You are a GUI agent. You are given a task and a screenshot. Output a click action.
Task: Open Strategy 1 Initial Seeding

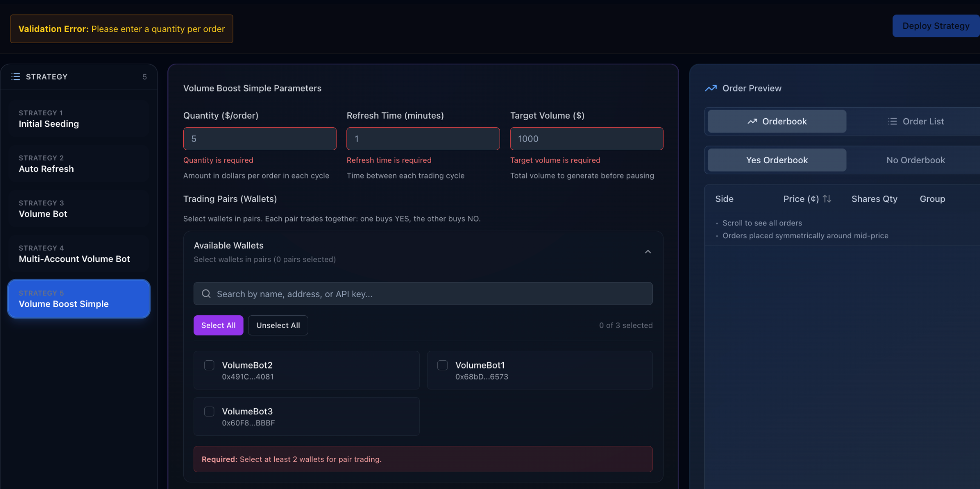pos(79,119)
